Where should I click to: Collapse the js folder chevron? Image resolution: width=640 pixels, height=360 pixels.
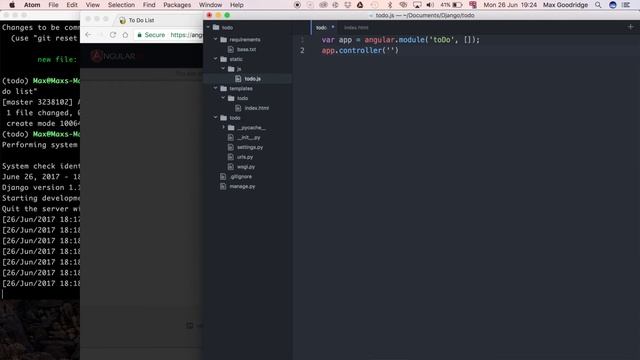click(223, 69)
